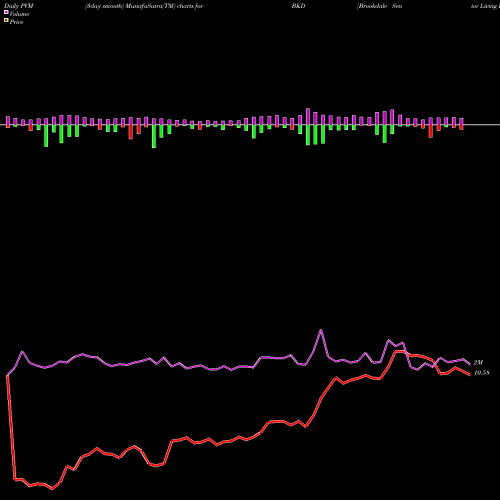Click the '(Brookdale Sen' company name text
The height and width of the screenshot is (500, 500).
[380, 6]
